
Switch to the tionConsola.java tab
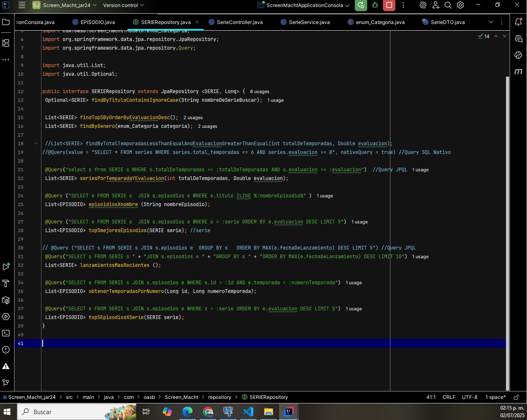click(35, 22)
